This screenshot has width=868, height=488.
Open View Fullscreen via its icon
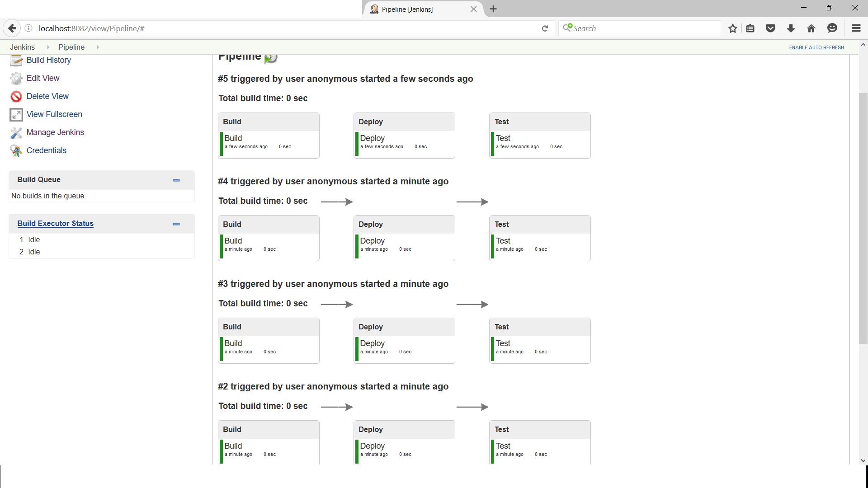(16, 114)
